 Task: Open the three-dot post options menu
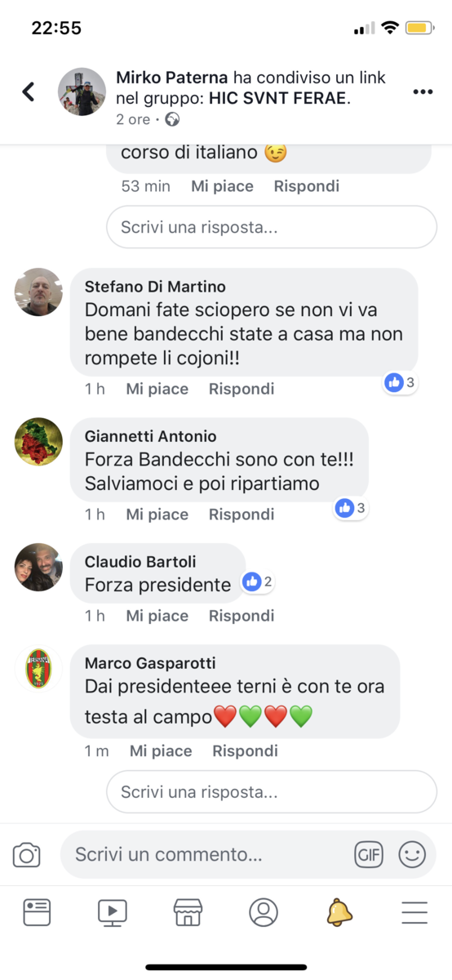423,92
